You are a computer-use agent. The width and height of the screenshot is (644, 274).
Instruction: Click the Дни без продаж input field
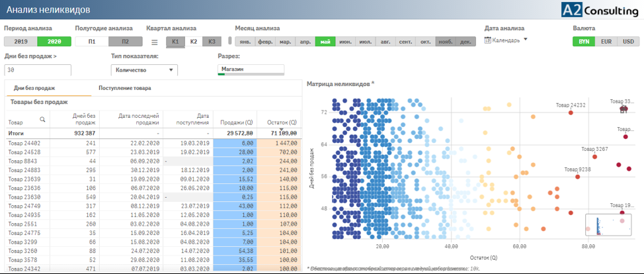[x=38, y=70]
